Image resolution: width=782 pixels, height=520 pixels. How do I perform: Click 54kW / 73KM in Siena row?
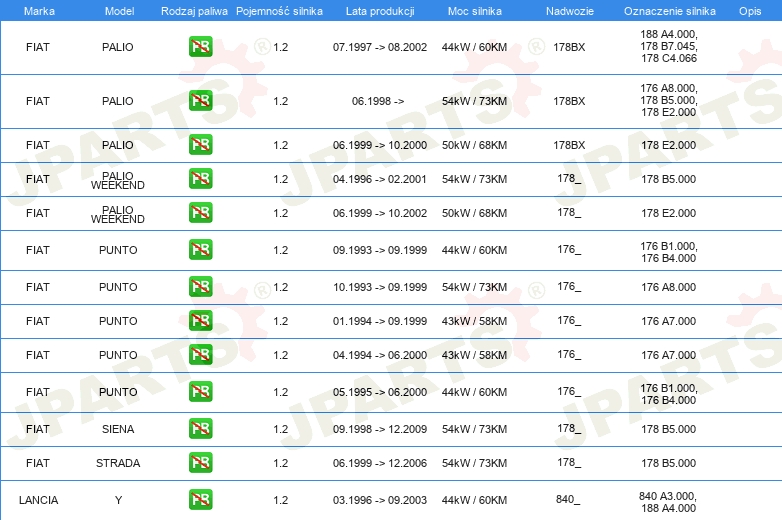[x=474, y=429]
